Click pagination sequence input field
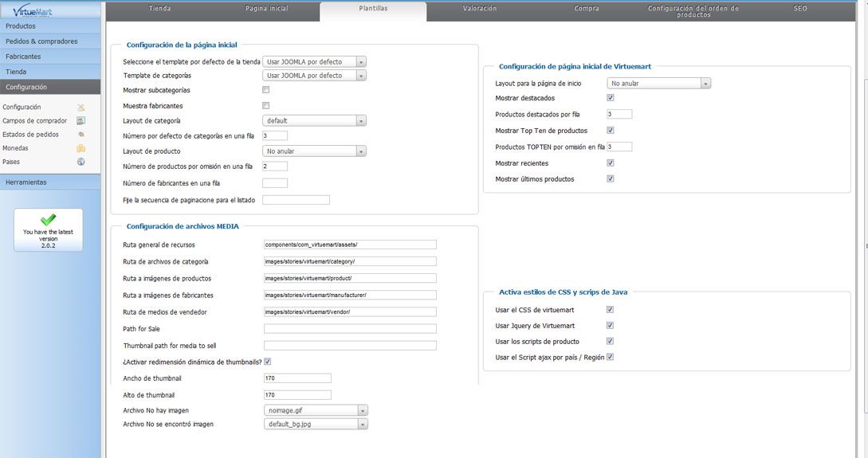868x458 pixels. point(297,200)
